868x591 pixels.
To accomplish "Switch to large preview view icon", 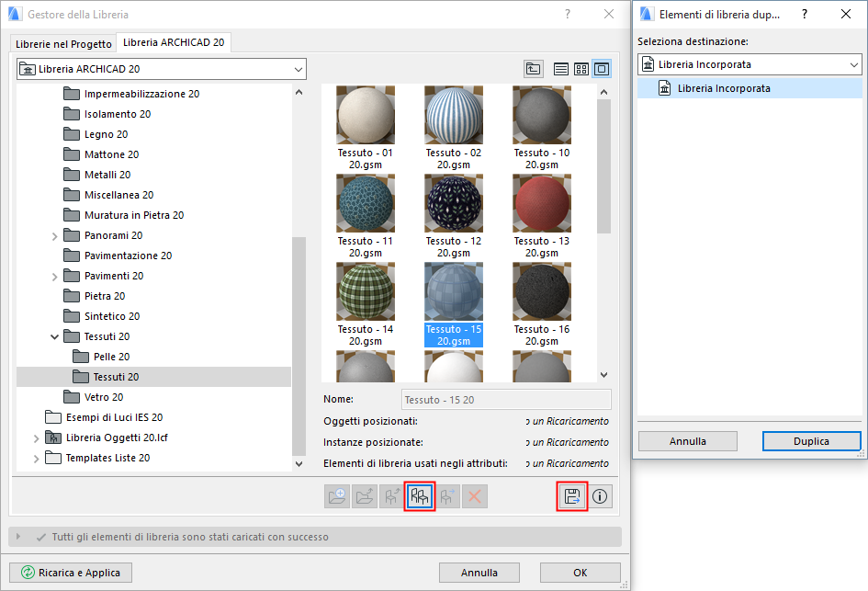I will point(602,69).
